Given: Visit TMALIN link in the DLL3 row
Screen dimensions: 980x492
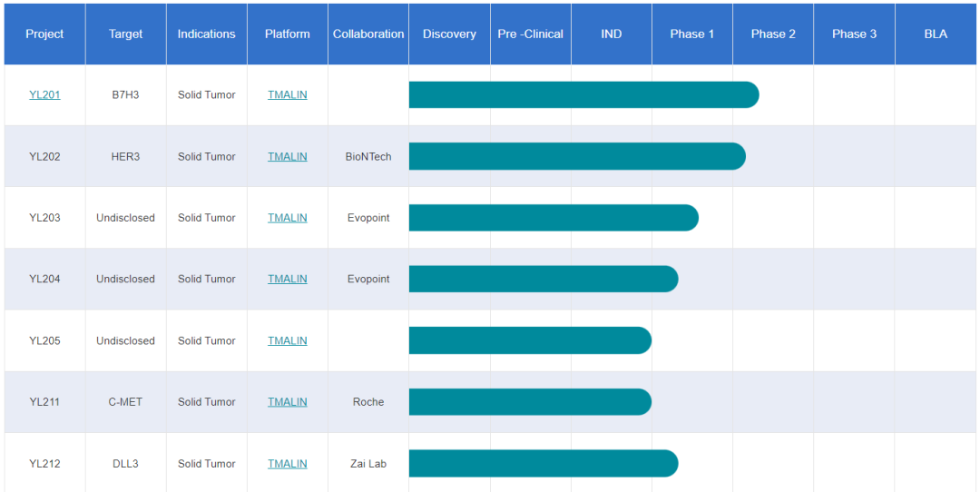Looking at the screenshot, I should (x=288, y=464).
